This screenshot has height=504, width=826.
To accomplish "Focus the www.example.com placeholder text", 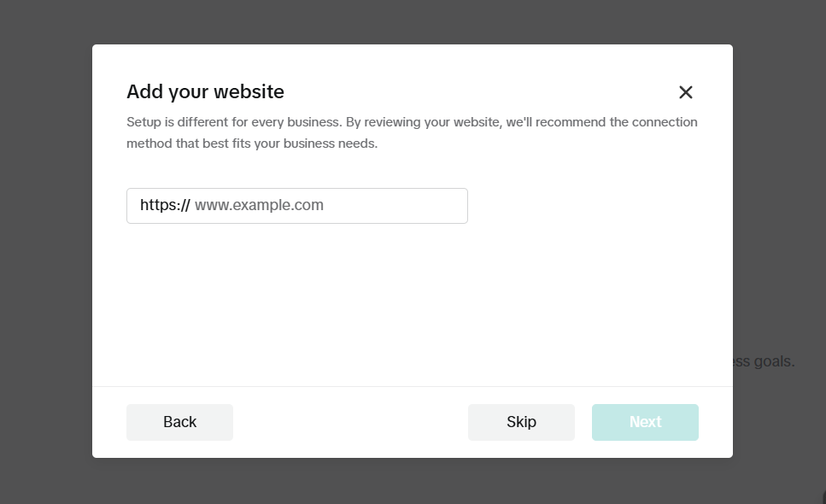I will [259, 205].
